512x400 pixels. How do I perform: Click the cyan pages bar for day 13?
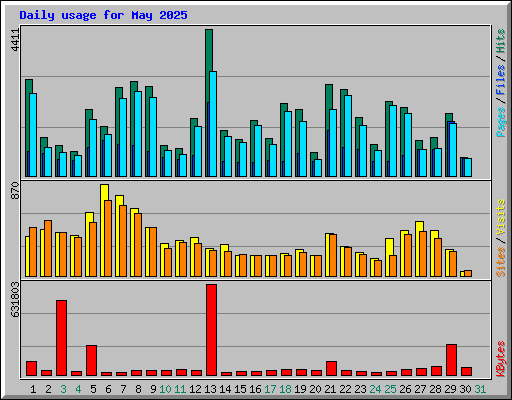213,124
